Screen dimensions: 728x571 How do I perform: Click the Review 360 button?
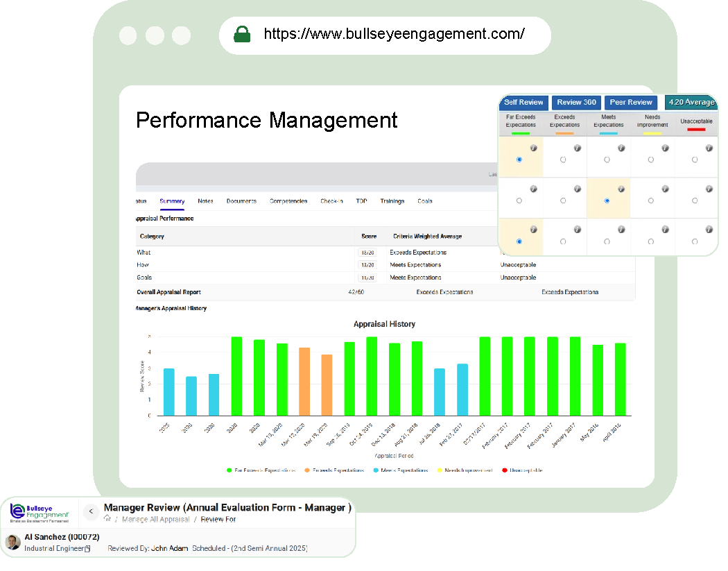point(576,102)
